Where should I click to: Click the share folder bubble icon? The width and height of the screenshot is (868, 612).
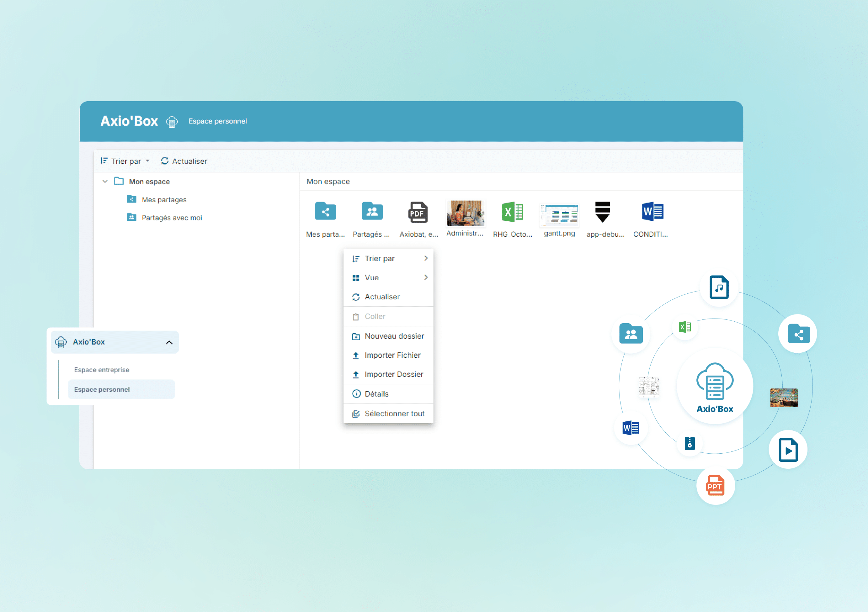click(798, 334)
